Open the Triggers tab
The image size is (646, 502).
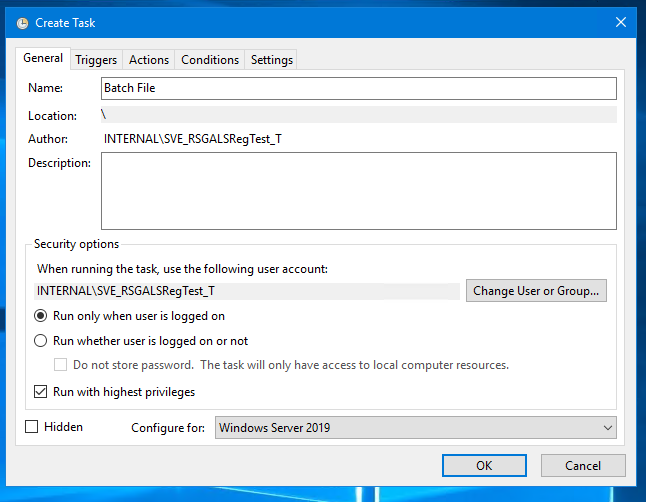(96, 60)
